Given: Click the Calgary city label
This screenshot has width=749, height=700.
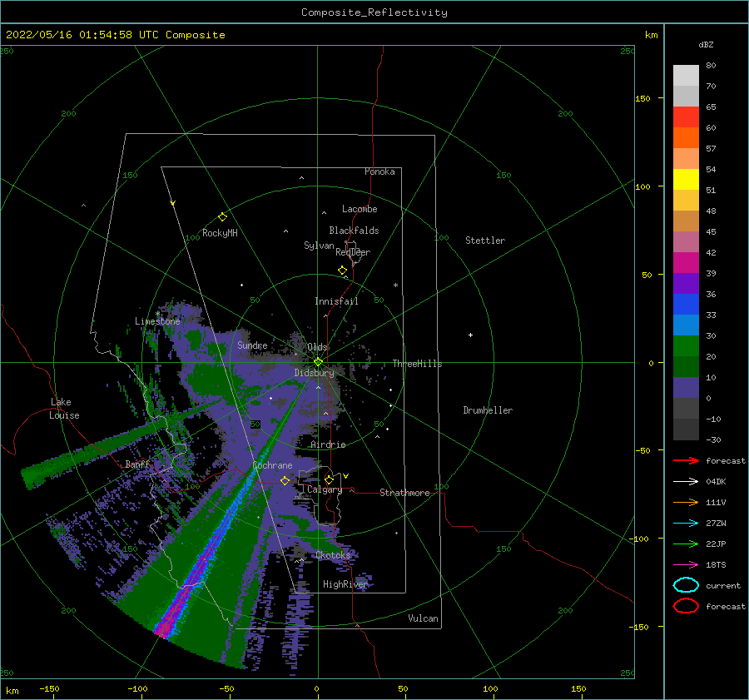Looking at the screenshot, I should click(325, 489).
